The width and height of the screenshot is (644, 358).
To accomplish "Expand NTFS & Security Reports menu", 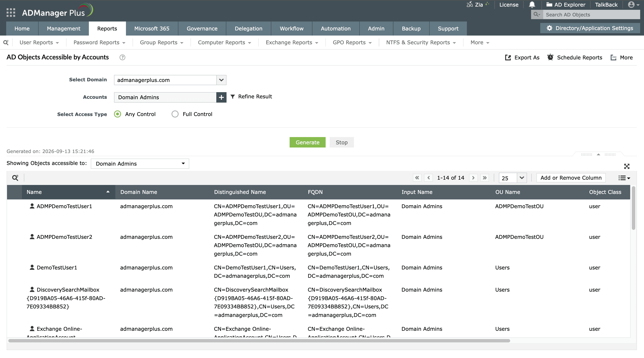I will pos(421,42).
